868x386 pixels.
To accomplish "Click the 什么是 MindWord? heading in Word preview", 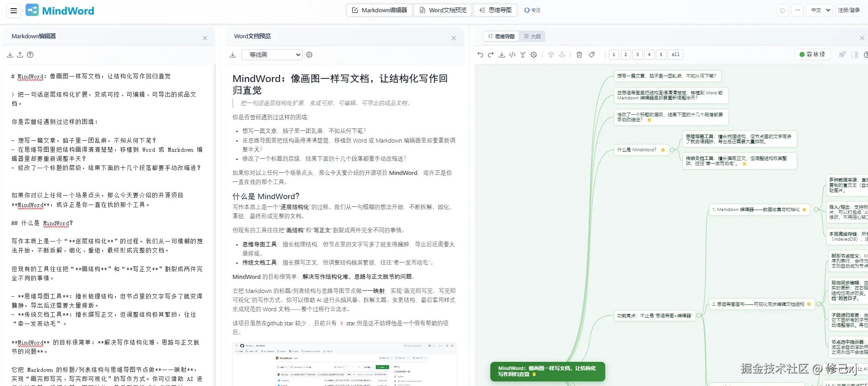I will [x=266, y=196].
